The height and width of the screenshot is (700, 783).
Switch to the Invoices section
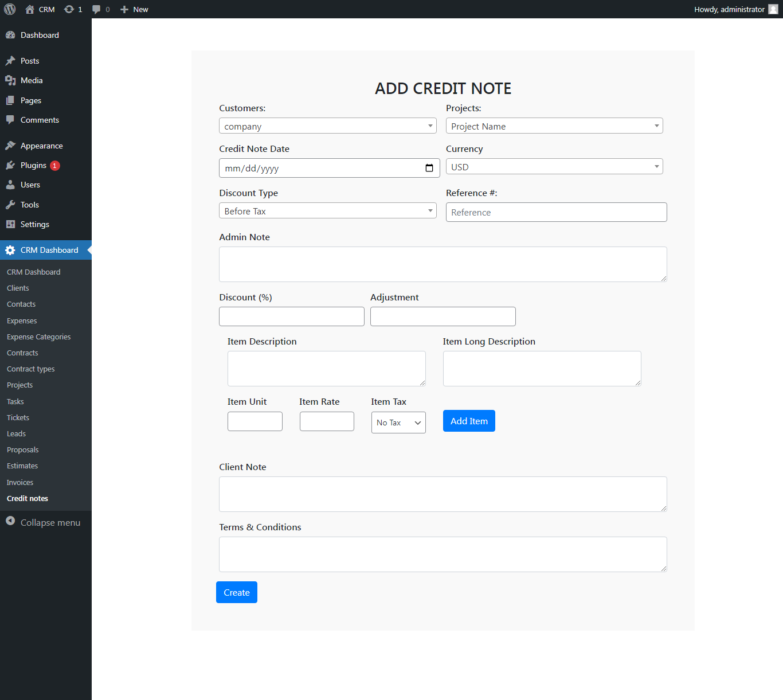[x=19, y=482]
